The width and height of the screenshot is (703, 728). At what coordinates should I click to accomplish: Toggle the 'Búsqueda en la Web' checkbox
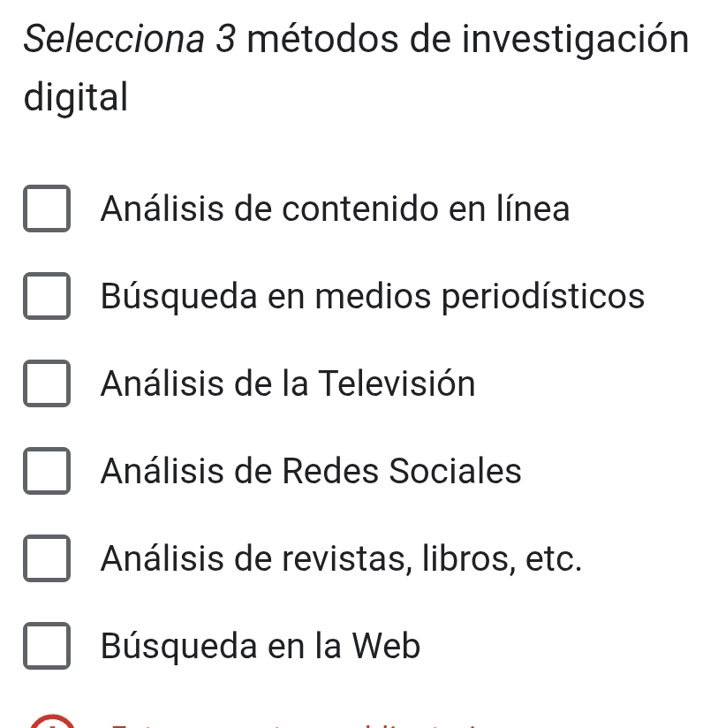(x=47, y=647)
